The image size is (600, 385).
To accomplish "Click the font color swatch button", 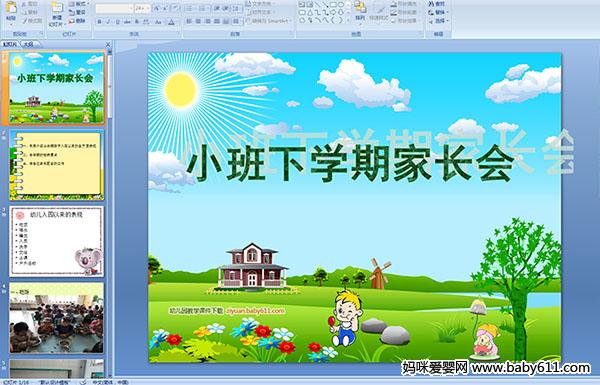I will click(x=171, y=22).
